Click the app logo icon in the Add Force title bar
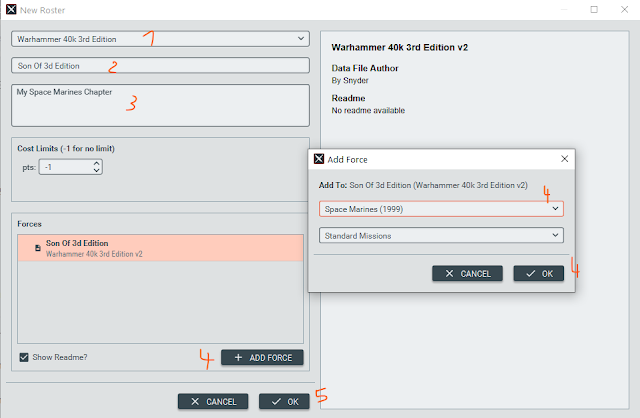Image resolution: width=640 pixels, height=418 pixels. coord(319,159)
